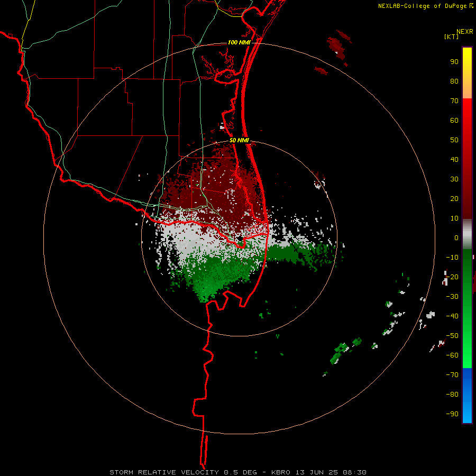Screen dimensions: 476x476
Task: Click the -10 scale value
Action: tap(452, 258)
